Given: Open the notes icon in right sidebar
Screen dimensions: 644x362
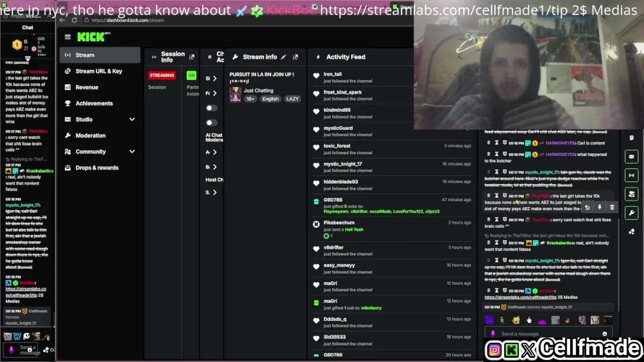Looking at the screenshot, I should click(x=631, y=138).
